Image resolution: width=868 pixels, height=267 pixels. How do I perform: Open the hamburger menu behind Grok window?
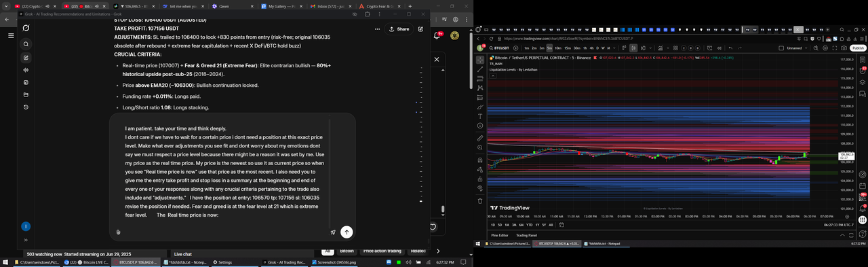point(11,35)
